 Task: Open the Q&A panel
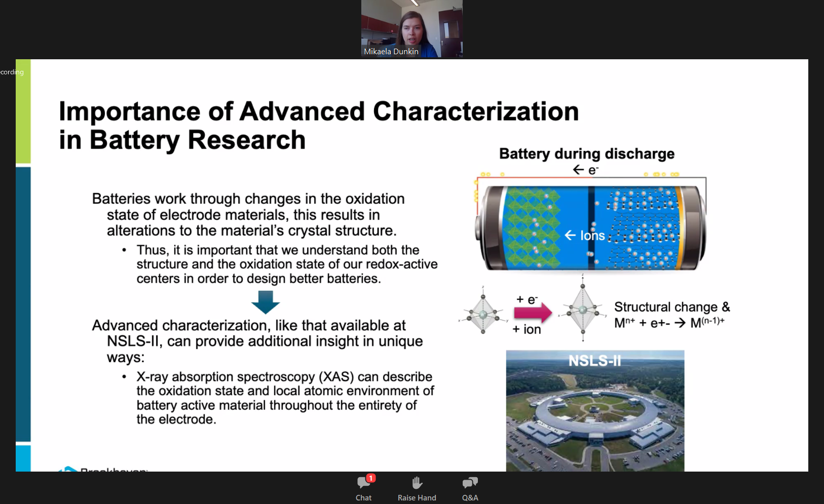470,488
